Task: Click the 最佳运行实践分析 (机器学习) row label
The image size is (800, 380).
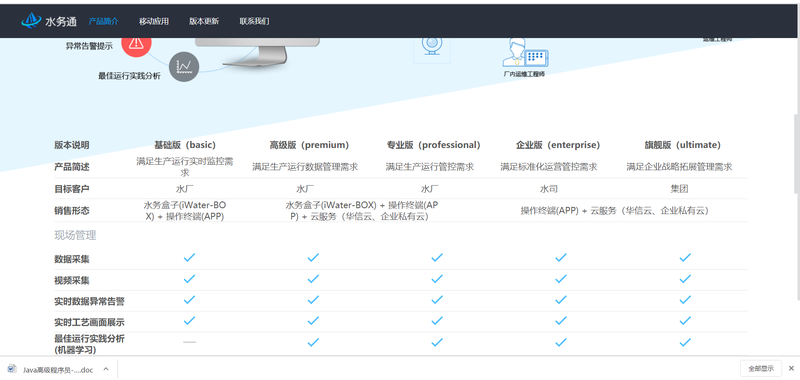Action: tap(89, 344)
